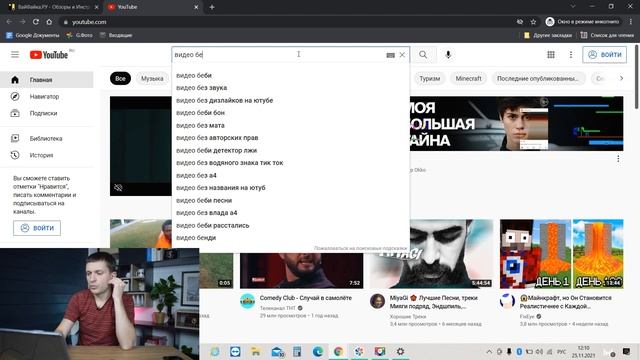Click the YouTube logo
Viewport: 640px width, 360px height.
coord(49,55)
